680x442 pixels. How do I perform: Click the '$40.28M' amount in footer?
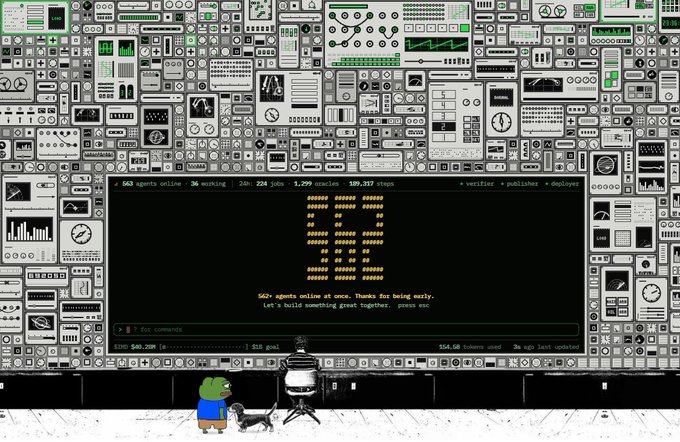coord(143,347)
